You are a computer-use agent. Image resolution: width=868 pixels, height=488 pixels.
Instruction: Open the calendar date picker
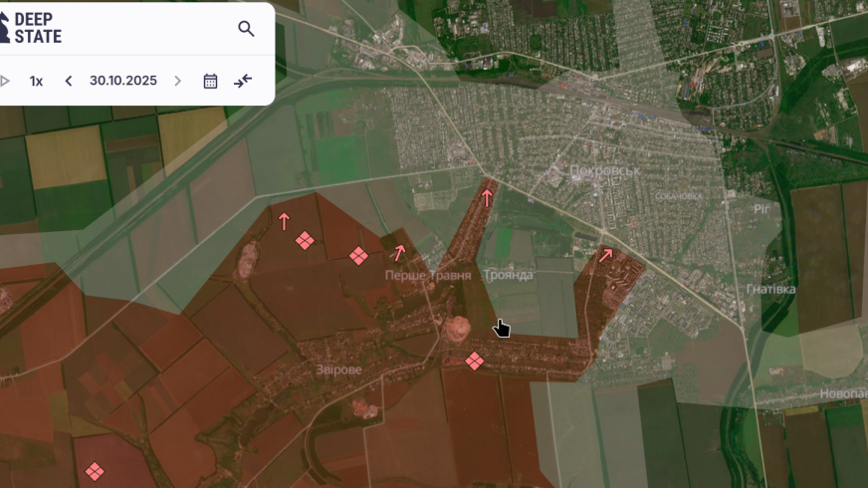tap(210, 81)
